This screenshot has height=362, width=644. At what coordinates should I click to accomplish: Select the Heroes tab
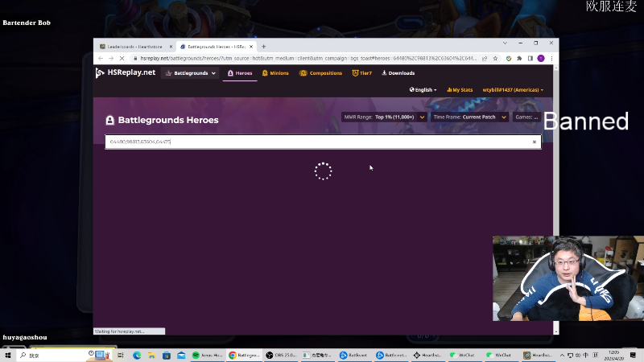tap(240, 73)
